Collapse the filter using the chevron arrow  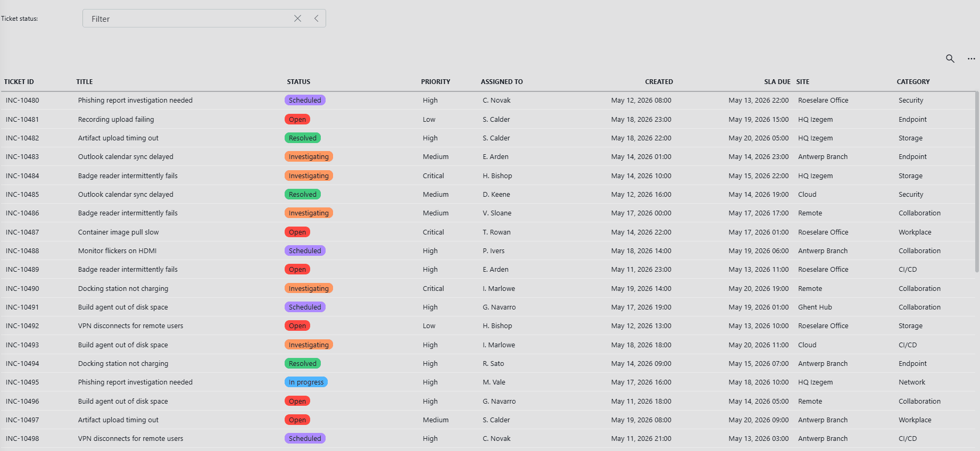tap(316, 19)
